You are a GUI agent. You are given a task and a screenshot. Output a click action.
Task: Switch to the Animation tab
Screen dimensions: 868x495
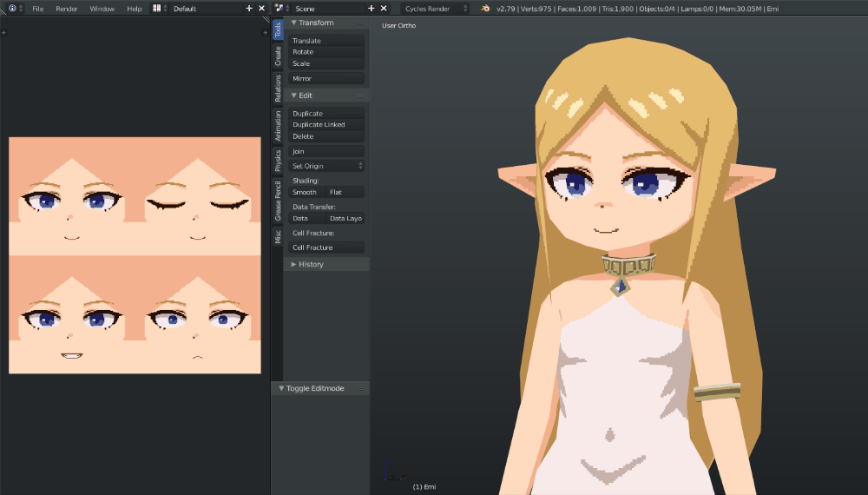click(278, 125)
